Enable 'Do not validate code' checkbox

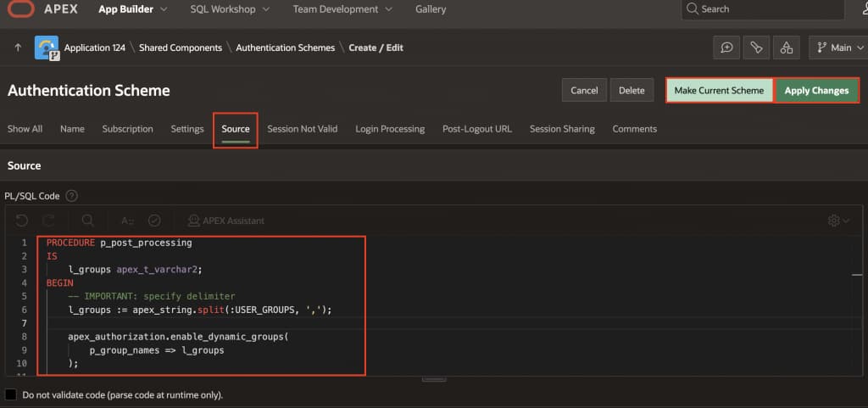11,394
